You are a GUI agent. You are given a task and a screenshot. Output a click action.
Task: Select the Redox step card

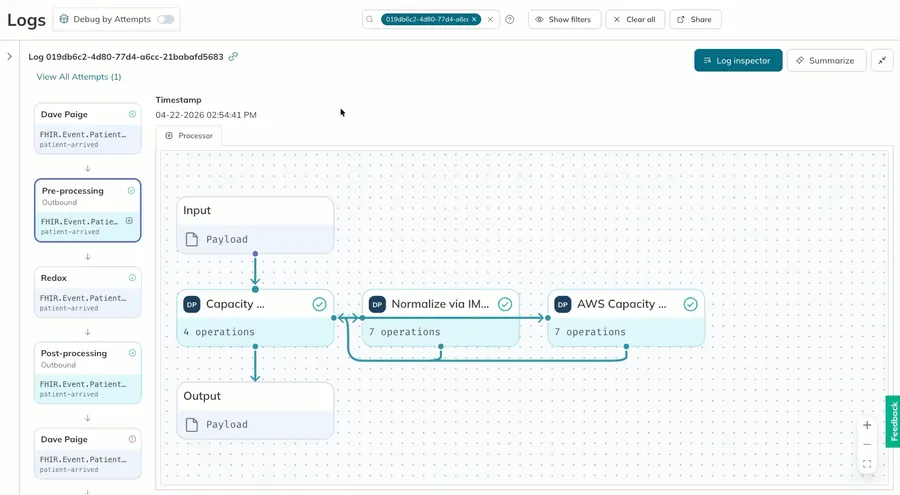(88, 292)
